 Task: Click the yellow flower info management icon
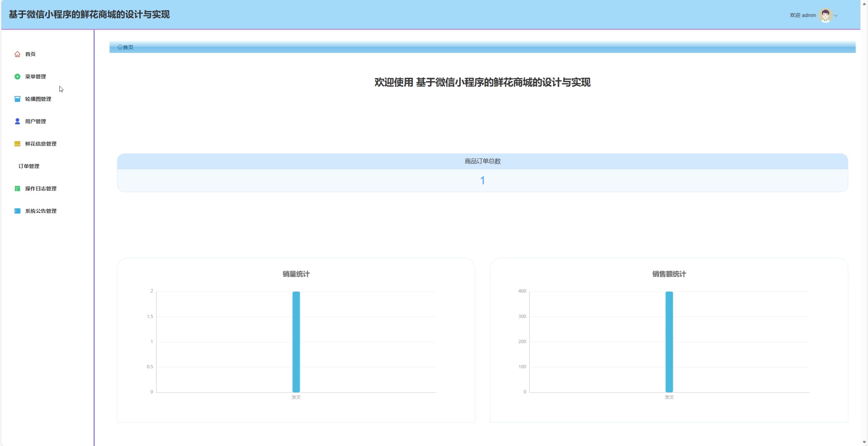17,144
